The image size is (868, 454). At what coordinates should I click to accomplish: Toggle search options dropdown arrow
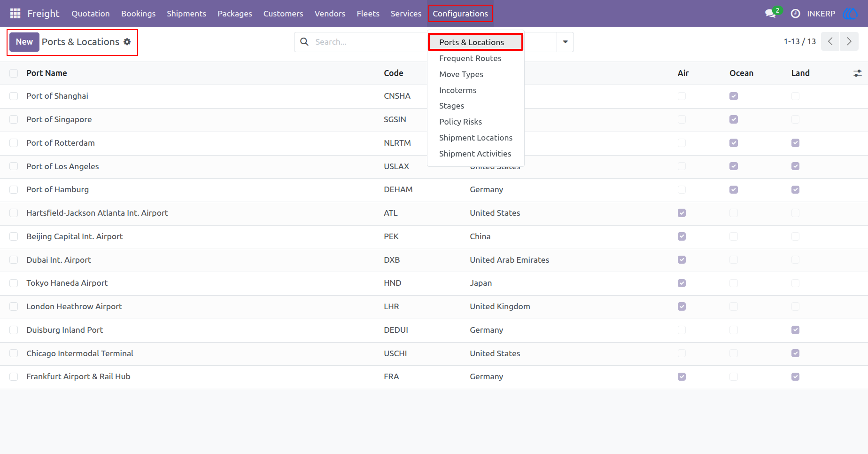pos(565,42)
